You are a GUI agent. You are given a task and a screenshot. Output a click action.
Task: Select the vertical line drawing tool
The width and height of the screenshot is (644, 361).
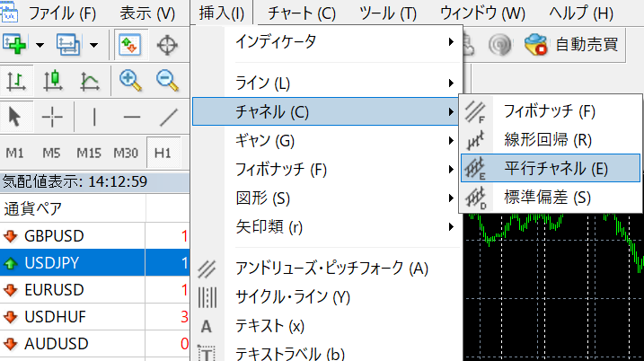pos(94,118)
